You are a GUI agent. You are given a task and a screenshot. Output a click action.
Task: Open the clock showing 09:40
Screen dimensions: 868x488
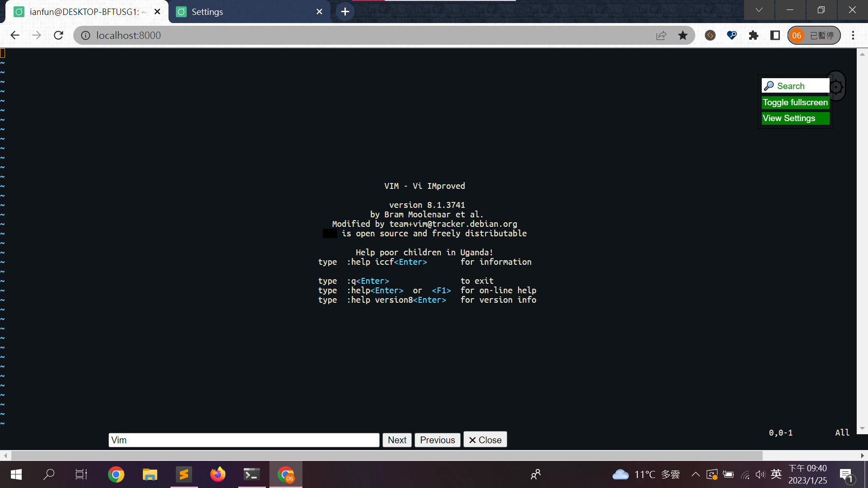(808, 474)
